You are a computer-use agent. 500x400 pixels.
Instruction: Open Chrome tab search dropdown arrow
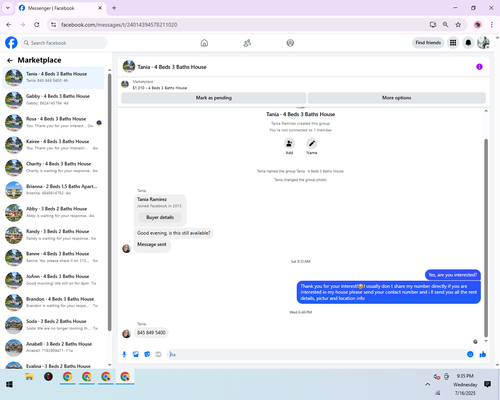8,8
